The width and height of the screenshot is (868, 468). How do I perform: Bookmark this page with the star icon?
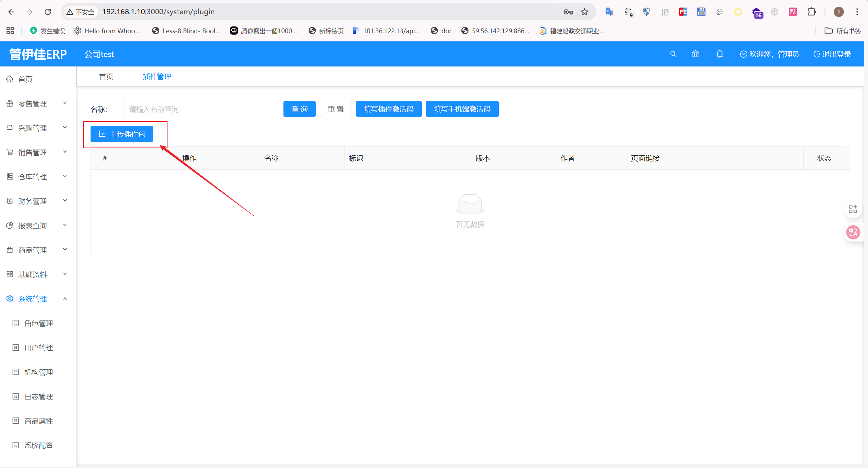point(585,12)
